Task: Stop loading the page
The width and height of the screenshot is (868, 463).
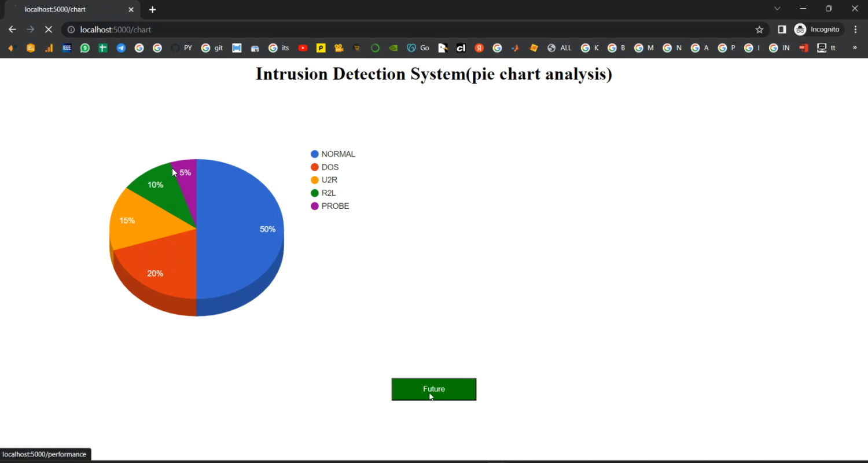Action: (x=49, y=30)
